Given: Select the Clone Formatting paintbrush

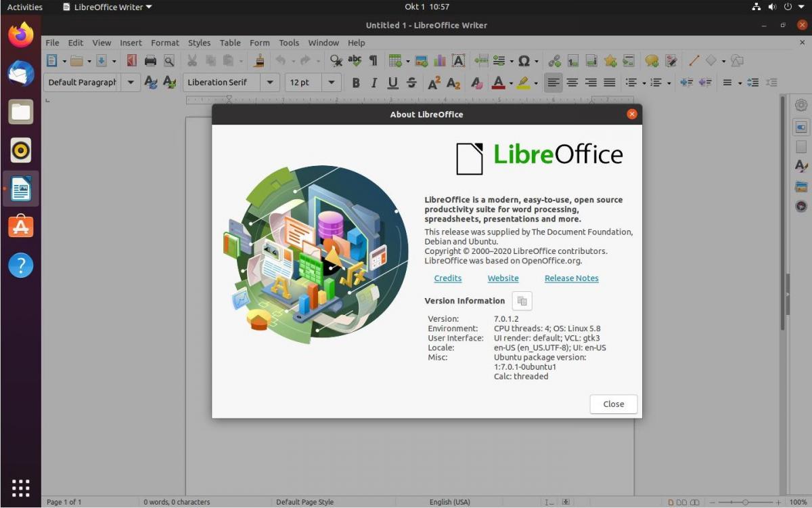Looking at the screenshot, I should point(259,61).
